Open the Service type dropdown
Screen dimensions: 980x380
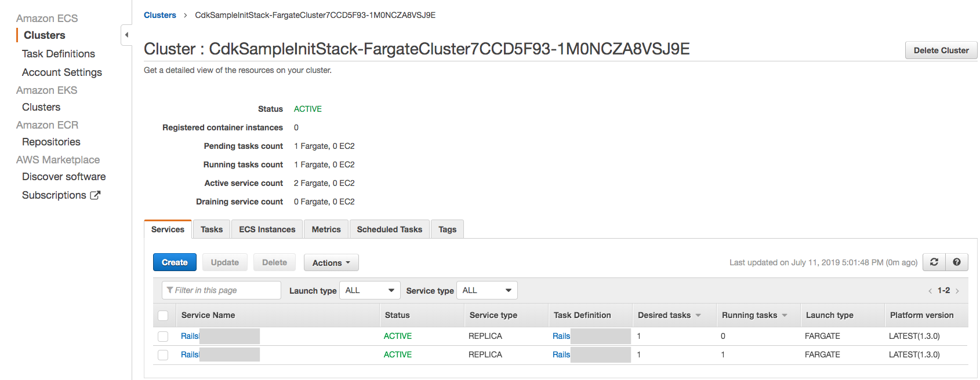(487, 290)
